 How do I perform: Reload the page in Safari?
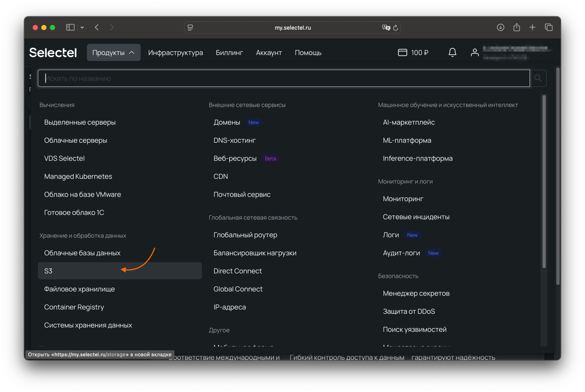pyautogui.click(x=396, y=28)
